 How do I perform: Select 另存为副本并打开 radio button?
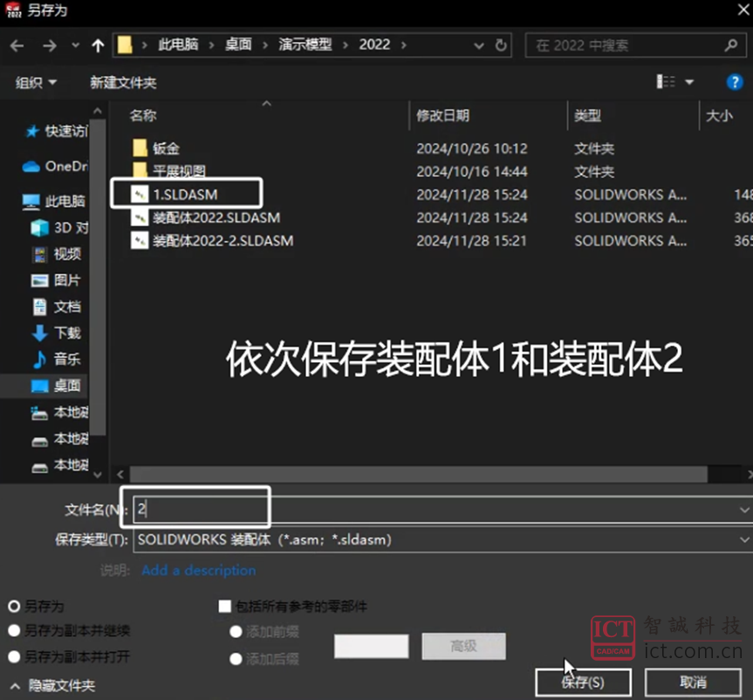click(x=14, y=656)
